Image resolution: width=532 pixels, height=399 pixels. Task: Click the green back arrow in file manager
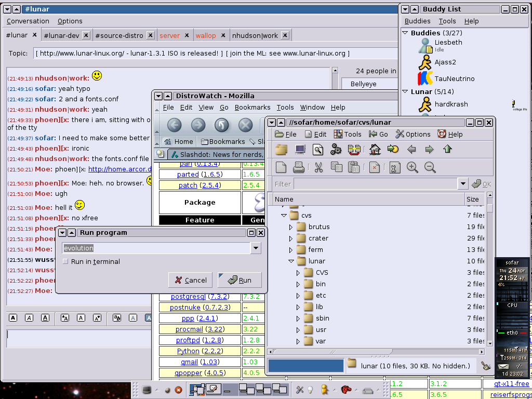click(x=411, y=150)
